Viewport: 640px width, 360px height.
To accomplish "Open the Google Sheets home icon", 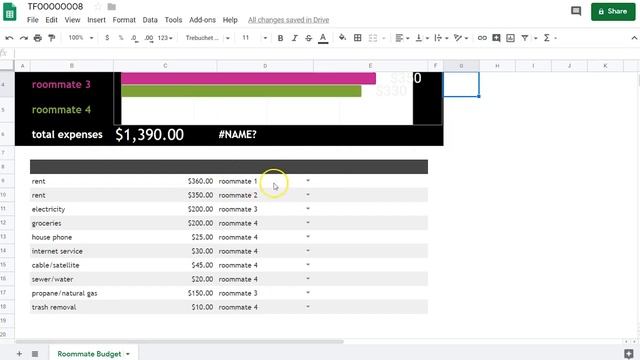I will click(9, 11).
